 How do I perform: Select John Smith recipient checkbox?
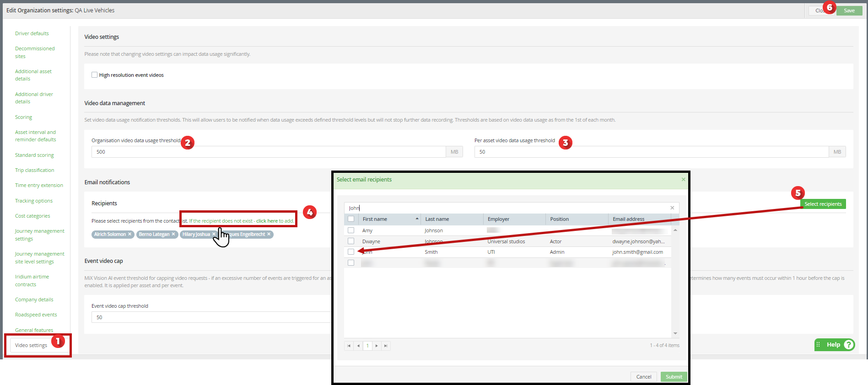point(351,252)
